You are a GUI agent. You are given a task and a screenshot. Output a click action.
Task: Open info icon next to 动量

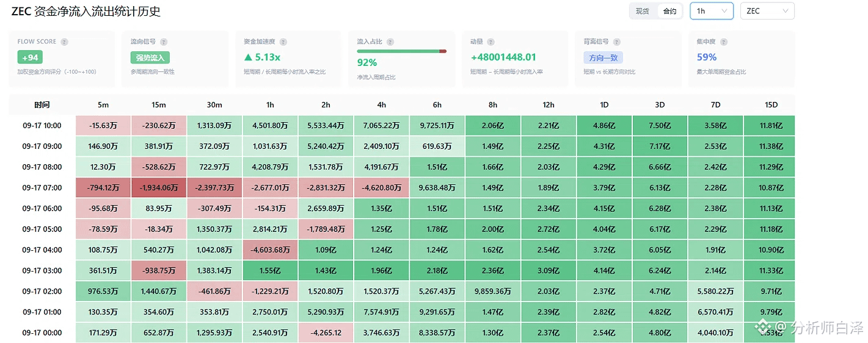(x=491, y=42)
